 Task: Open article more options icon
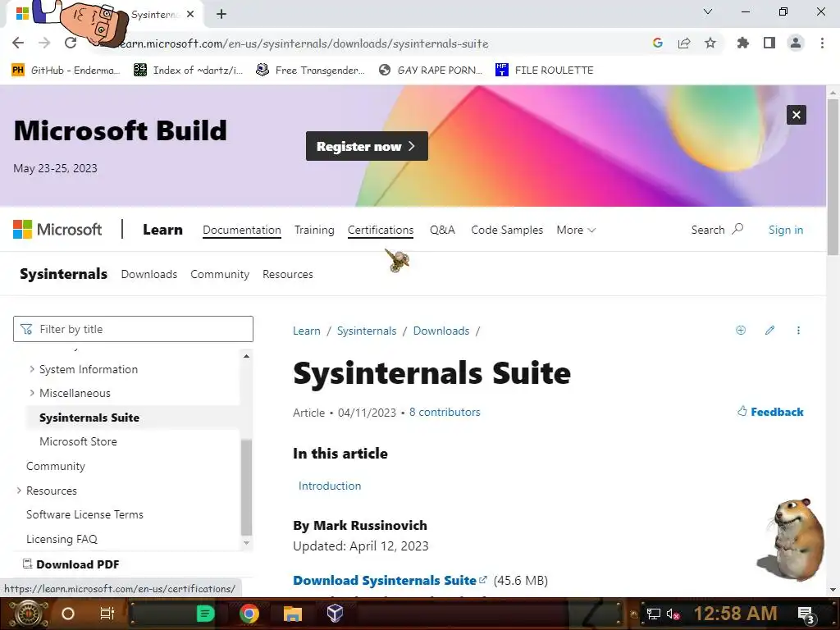798,330
